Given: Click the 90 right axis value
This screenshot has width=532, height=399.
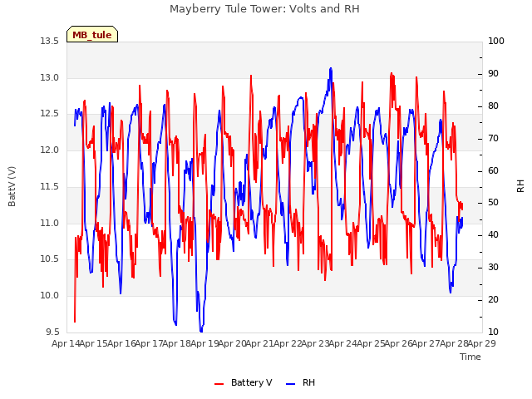Looking at the screenshot, I should pyautogui.click(x=493, y=74).
